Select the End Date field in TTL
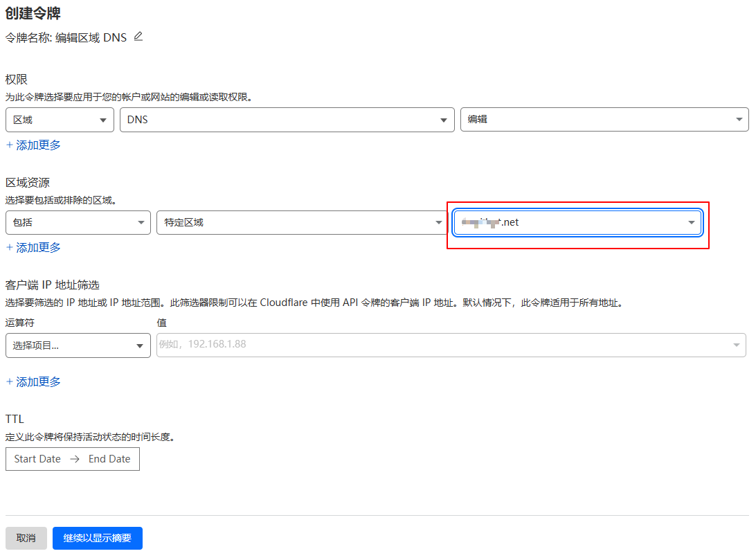The image size is (756, 558). [x=109, y=459]
